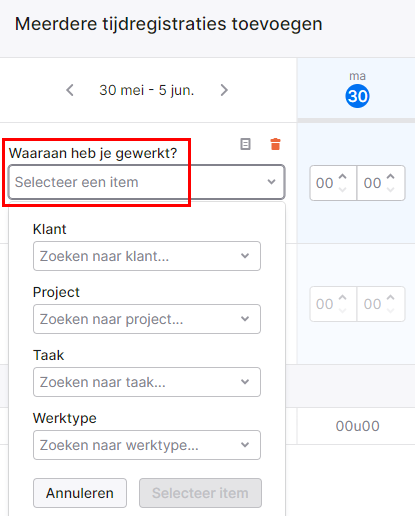Screen dimensions: 415x516
Task: Open the 'Selecteer een item' dropdown
Action: point(147,182)
